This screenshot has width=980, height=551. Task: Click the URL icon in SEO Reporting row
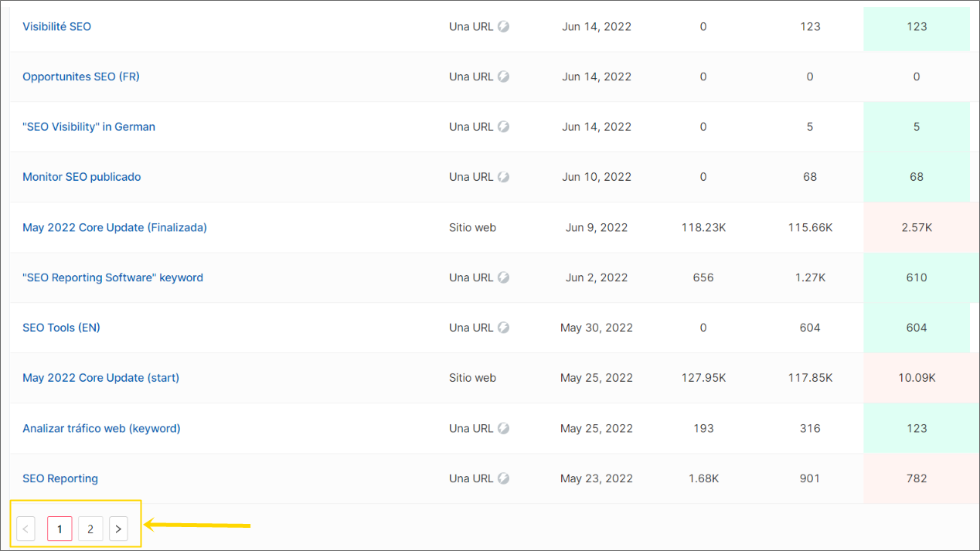(x=503, y=478)
